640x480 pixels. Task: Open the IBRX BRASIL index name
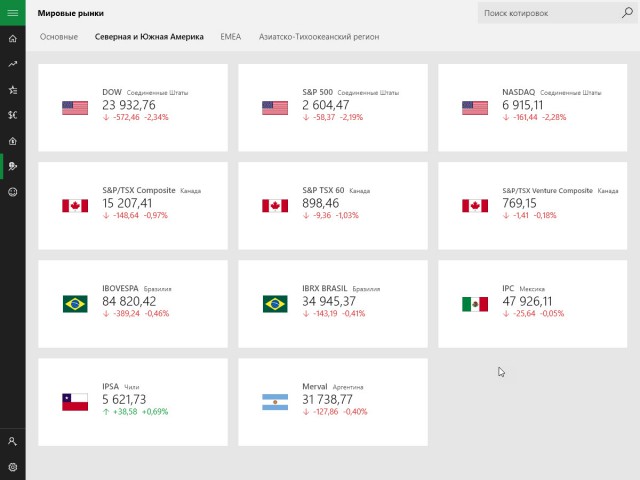[324, 289]
